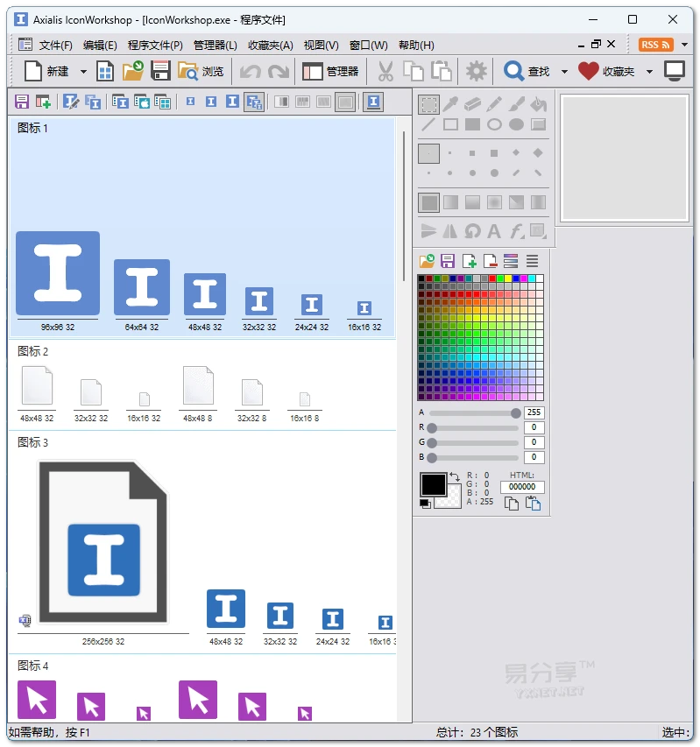Select the paint bucket fill tool
700x747 pixels.
538,104
